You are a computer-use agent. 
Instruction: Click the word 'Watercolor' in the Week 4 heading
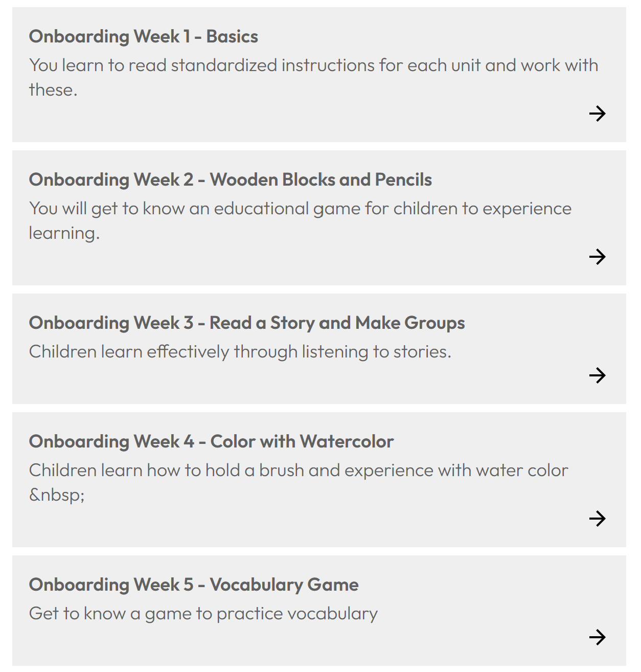click(x=347, y=442)
